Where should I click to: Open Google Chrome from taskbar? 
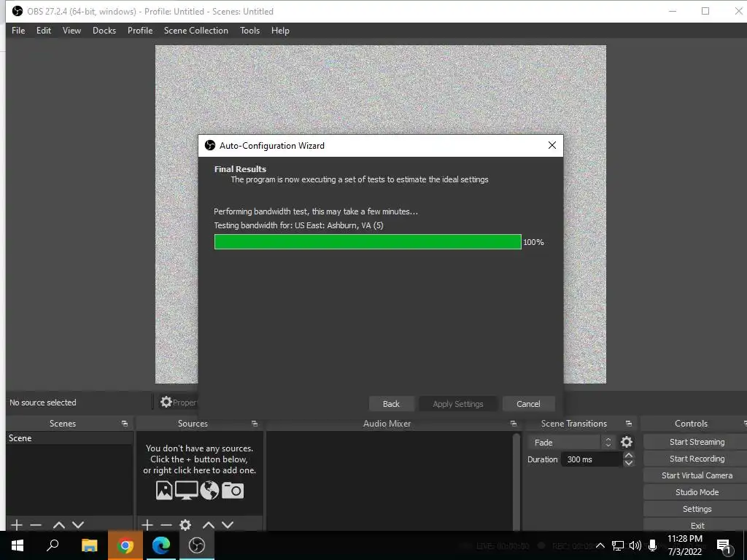(x=125, y=545)
